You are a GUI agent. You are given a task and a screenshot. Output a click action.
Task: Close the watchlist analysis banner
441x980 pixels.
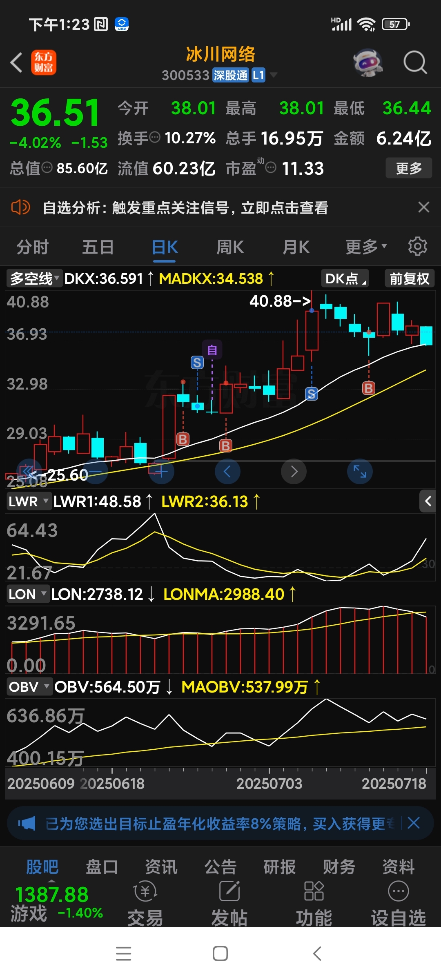pos(424,207)
